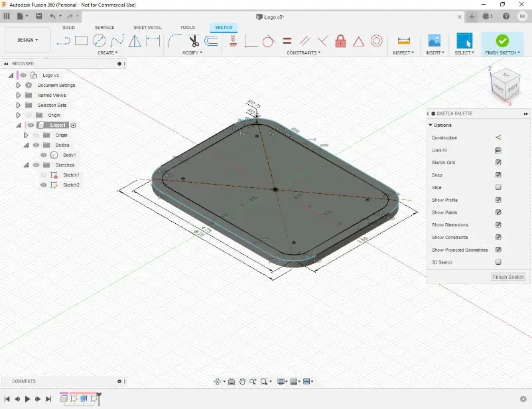Click the Mirror sketch tool
The height and width of the screenshot is (409, 532).
(x=135, y=41)
